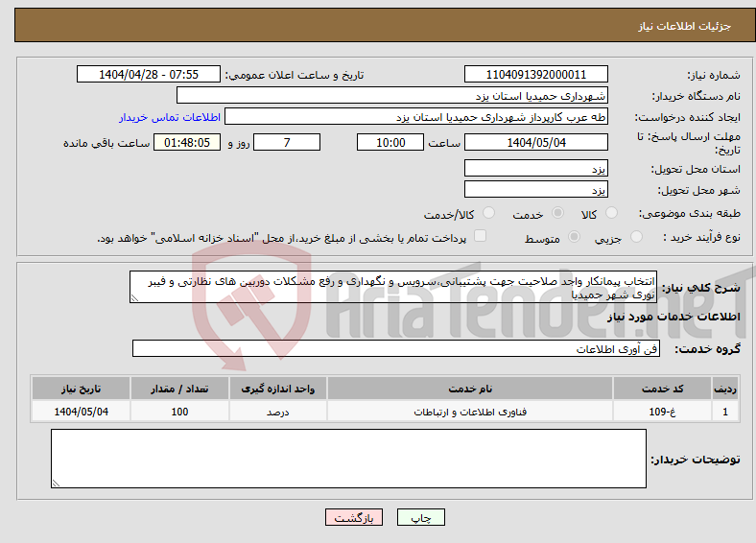
Task: Click the description textarea resize handle
Action: pos(134,298)
